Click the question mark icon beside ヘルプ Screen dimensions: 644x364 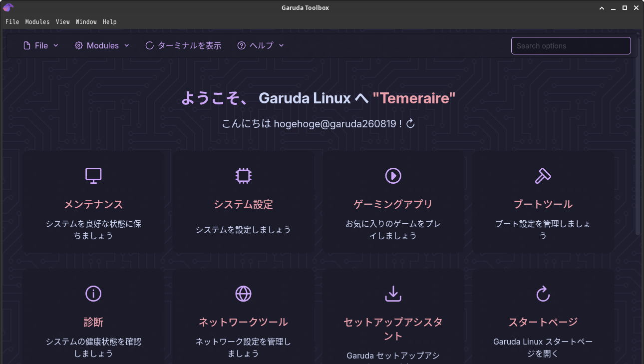pyautogui.click(x=242, y=45)
